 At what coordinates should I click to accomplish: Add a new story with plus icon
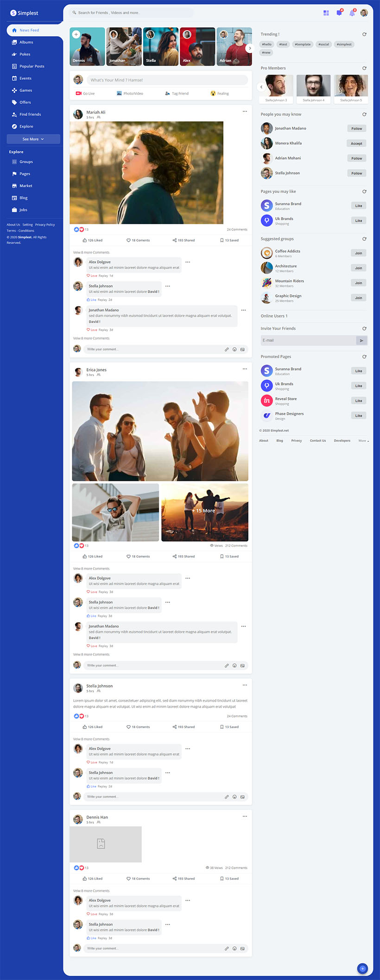(x=76, y=34)
